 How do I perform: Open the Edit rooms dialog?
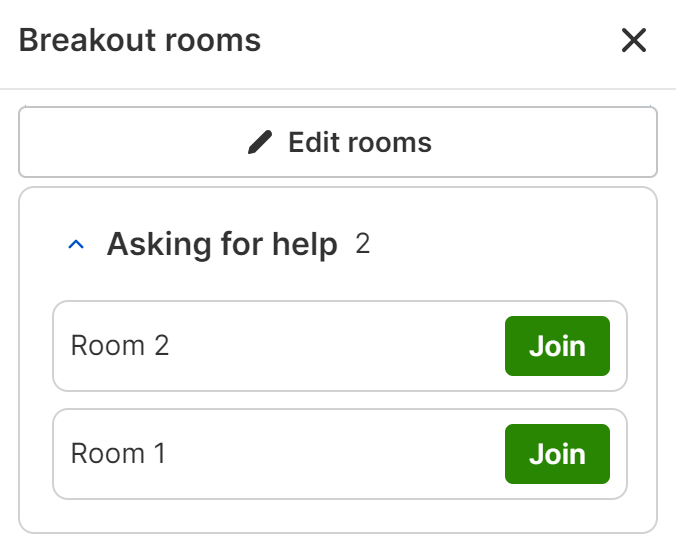click(x=338, y=142)
